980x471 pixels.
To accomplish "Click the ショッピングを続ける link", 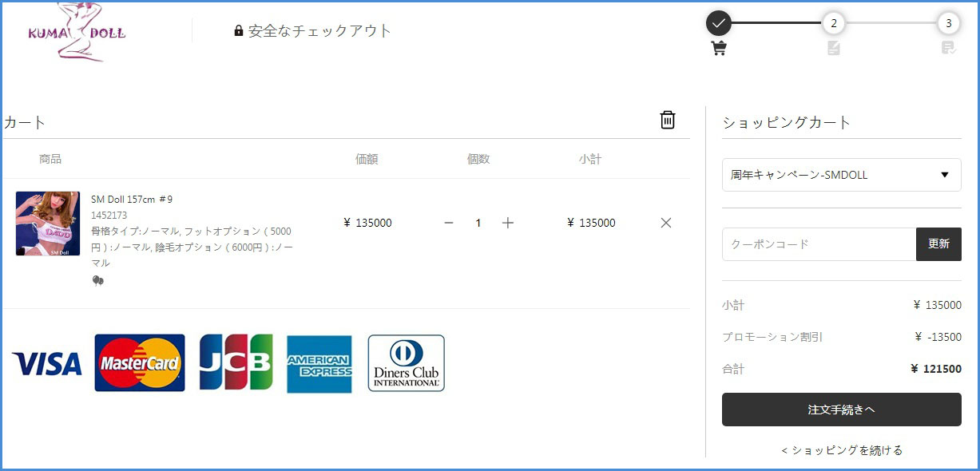I will [x=842, y=450].
